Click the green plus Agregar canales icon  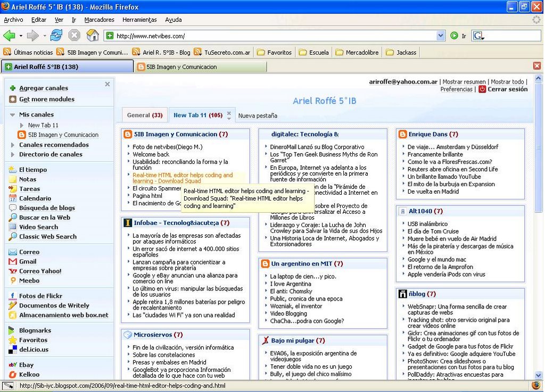click(13, 88)
